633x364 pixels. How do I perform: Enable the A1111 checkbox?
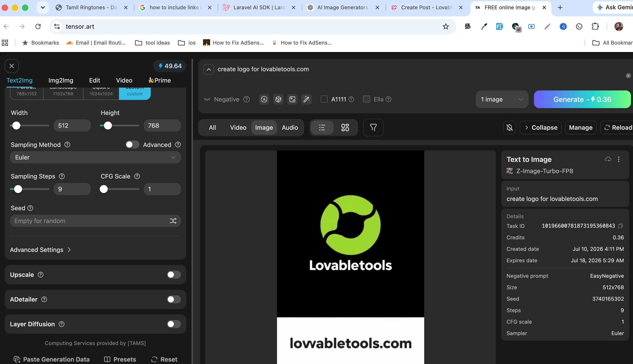(324, 99)
